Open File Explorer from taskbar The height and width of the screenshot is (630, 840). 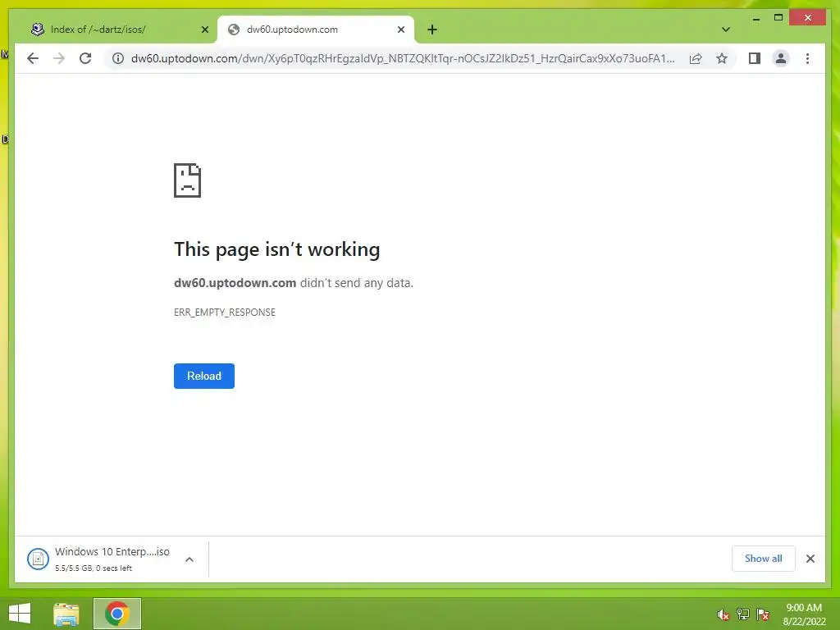[x=66, y=614]
